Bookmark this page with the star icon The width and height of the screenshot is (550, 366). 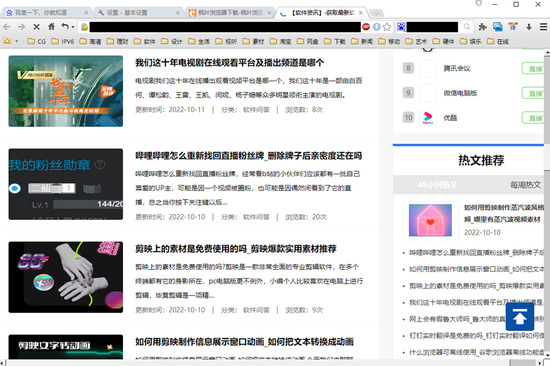387,27
